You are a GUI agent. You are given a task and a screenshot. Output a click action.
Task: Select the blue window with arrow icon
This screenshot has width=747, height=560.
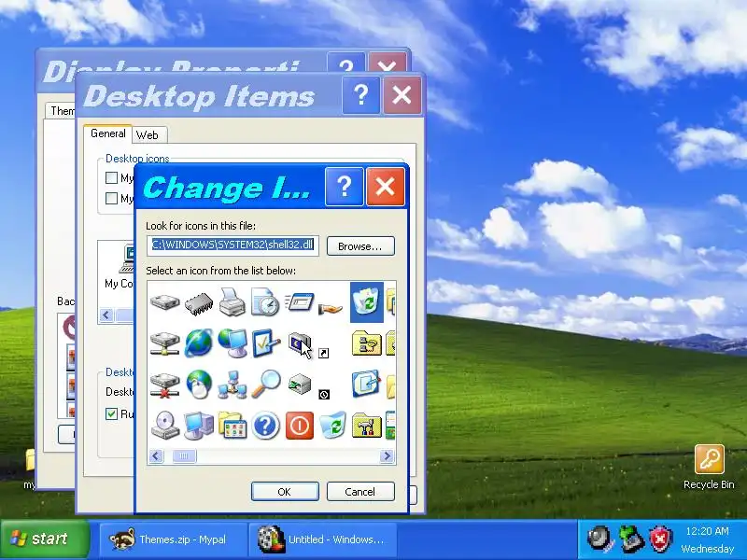(366, 384)
